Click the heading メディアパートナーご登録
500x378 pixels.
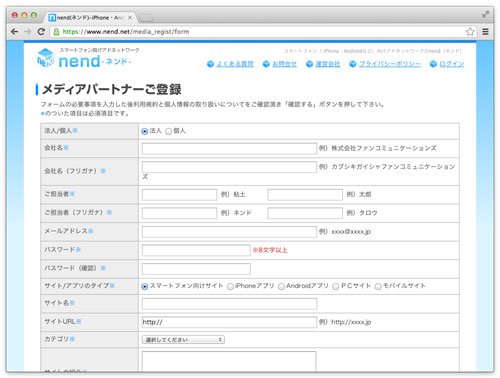[112, 89]
